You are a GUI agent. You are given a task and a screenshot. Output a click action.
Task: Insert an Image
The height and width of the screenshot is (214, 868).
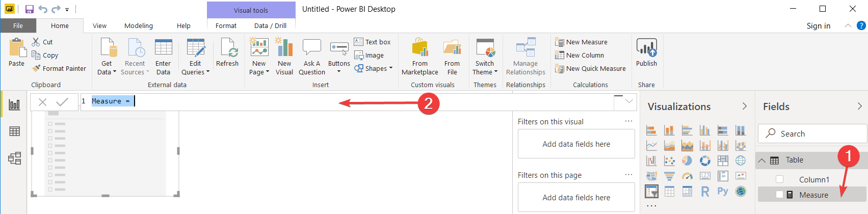(369, 55)
